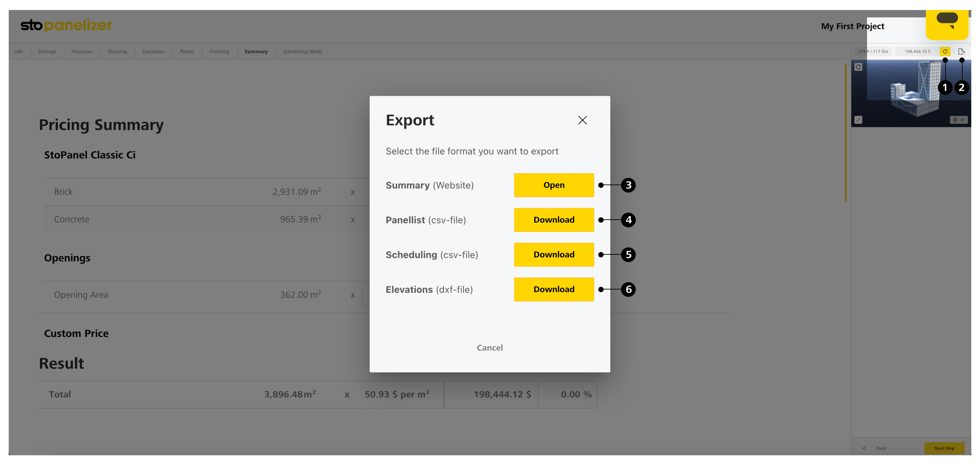Click the Back navigation link
This screenshot has height=476, width=980.
coord(881,448)
